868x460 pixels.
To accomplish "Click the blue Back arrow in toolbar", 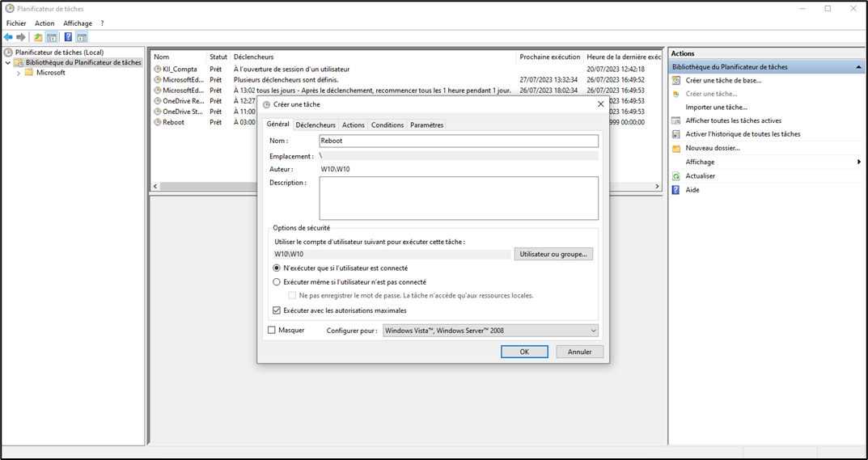I will (9, 37).
